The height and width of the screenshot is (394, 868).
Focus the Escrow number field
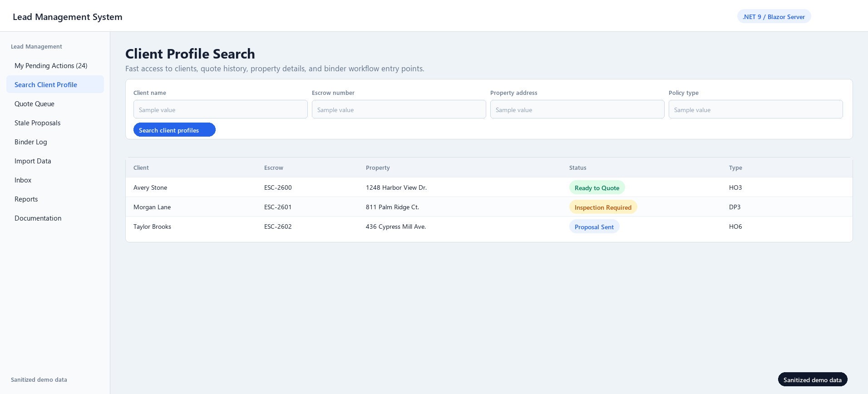pyautogui.click(x=399, y=109)
